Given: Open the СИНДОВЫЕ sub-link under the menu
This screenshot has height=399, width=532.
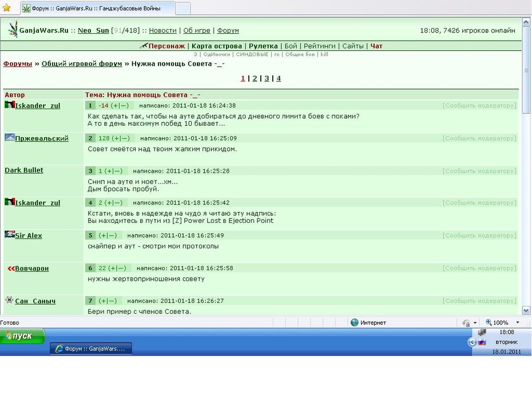Looking at the screenshot, I should point(252,54).
